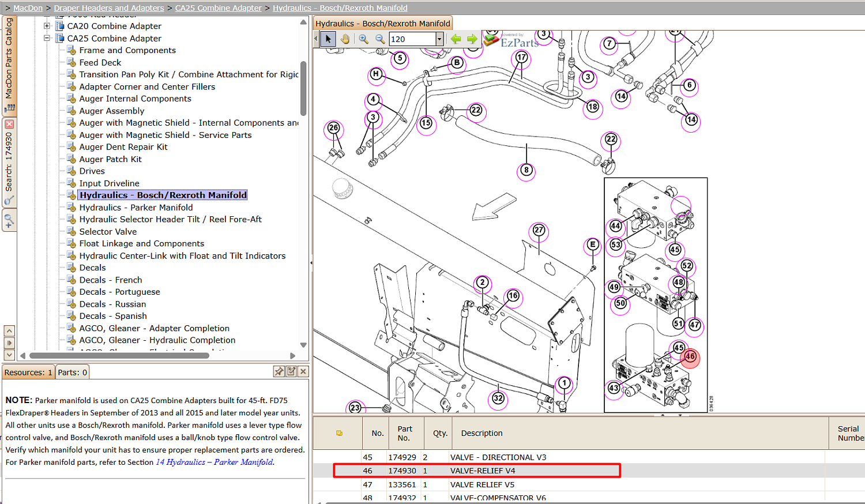The height and width of the screenshot is (504, 865).
Task: Open AGCO, Gleaner - Hydraulic Completion
Action: (x=157, y=340)
